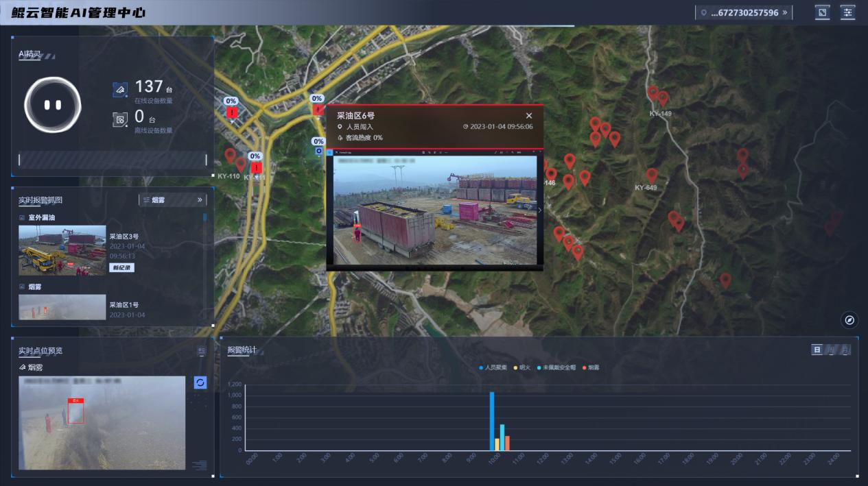The height and width of the screenshot is (486, 868).
Task: Expand the 烟雾 alarm type filter dropdown
Action: (x=173, y=200)
